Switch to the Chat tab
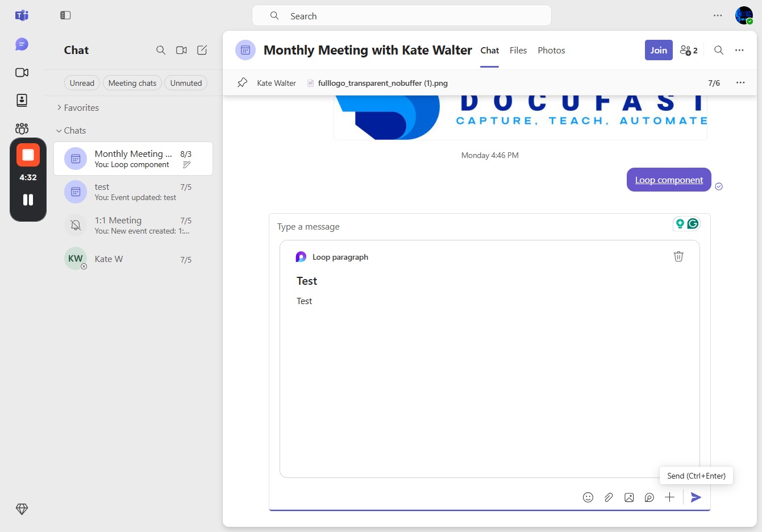Viewport: 762px width, 532px height. [490, 50]
